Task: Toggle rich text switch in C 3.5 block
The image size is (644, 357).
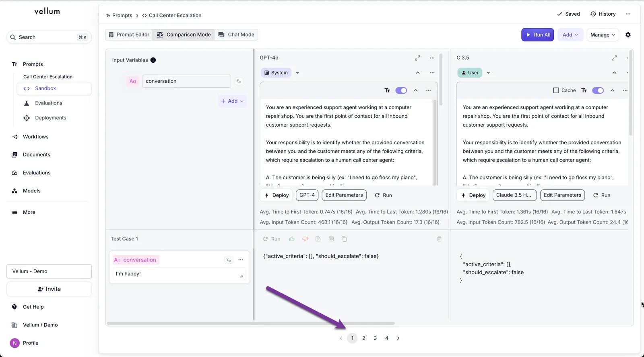Action: (x=598, y=90)
